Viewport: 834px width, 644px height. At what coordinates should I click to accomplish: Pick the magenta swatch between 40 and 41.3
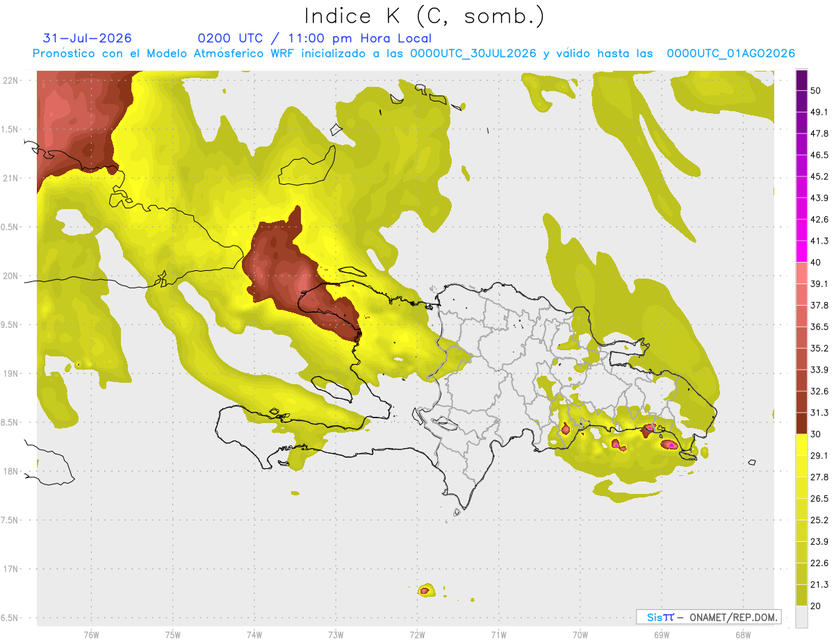pos(801,251)
